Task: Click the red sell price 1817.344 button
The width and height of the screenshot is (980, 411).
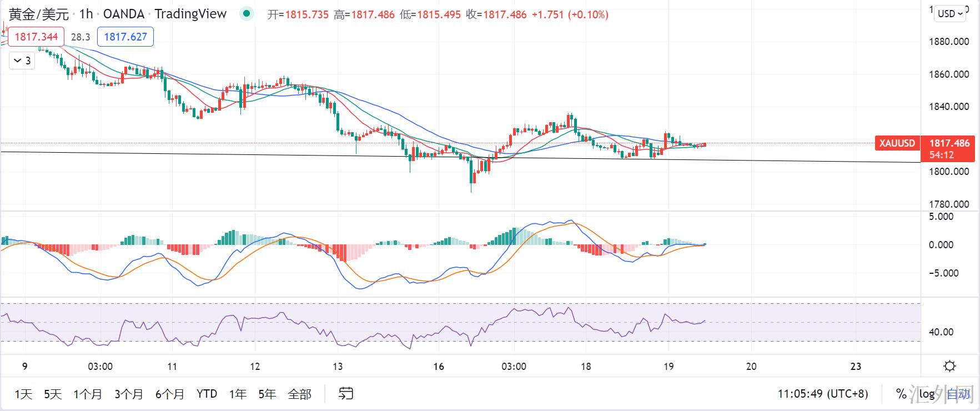Action: [x=36, y=37]
